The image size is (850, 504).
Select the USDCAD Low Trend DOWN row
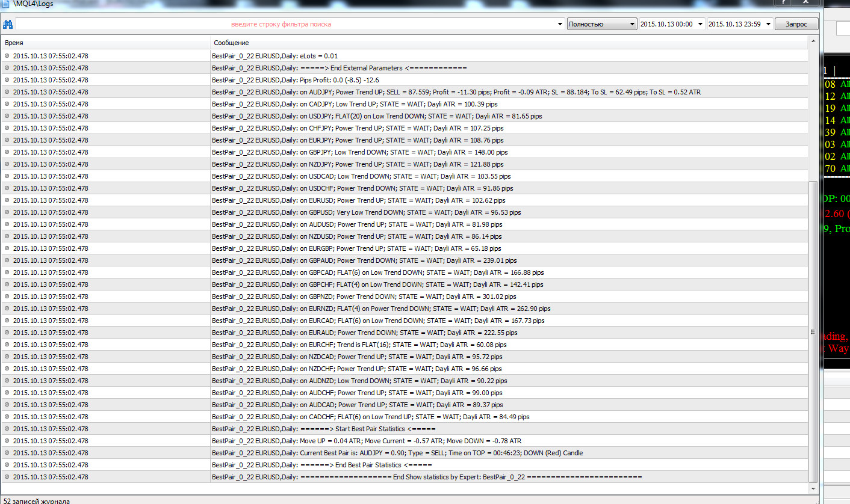405,176
